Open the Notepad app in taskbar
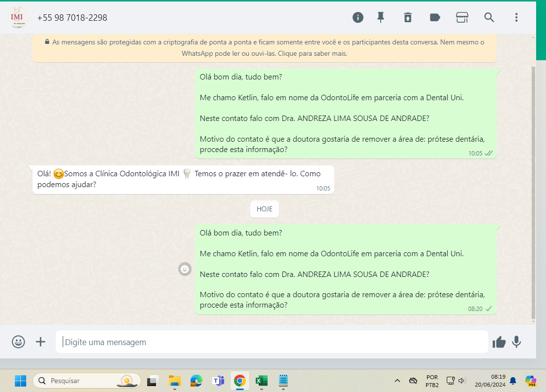This screenshot has height=392, width=546. coord(283,381)
